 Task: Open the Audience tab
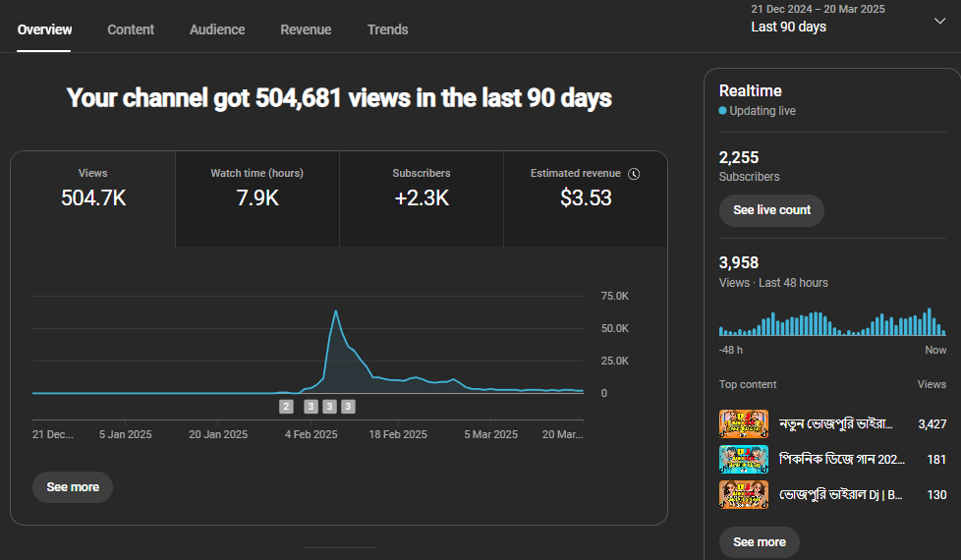(217, 29)
